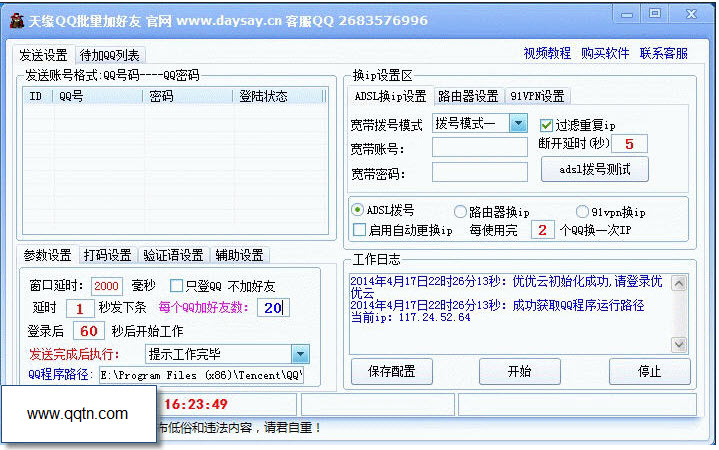Close the window
This screenshot has height=450, width=719.
point(691,14)
